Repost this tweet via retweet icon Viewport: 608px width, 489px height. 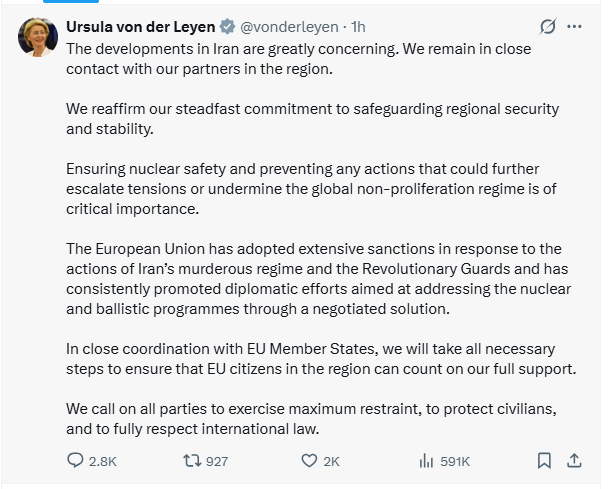(x=187, y=461)
